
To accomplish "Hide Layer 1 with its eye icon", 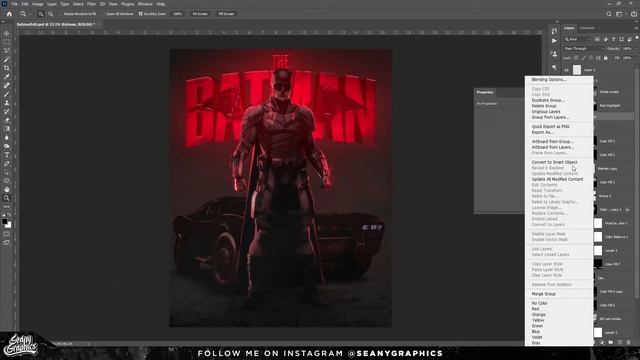I will click(x=566, y=70).
